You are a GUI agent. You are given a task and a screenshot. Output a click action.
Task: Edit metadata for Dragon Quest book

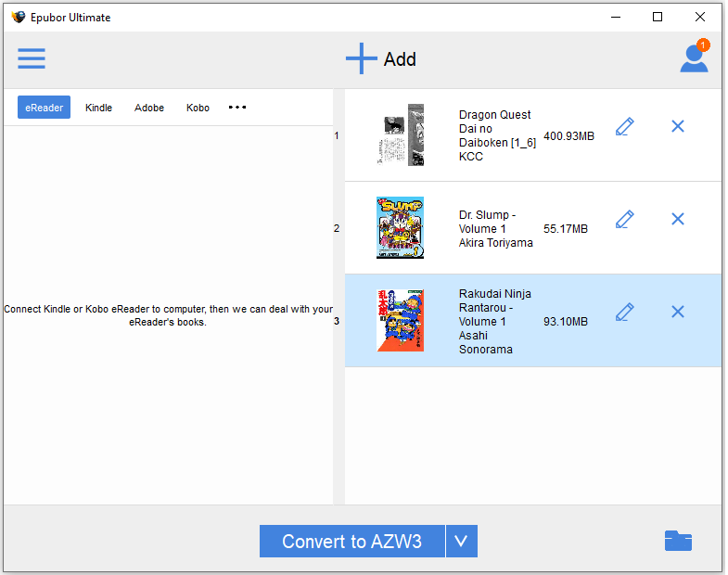pos(624,126)
